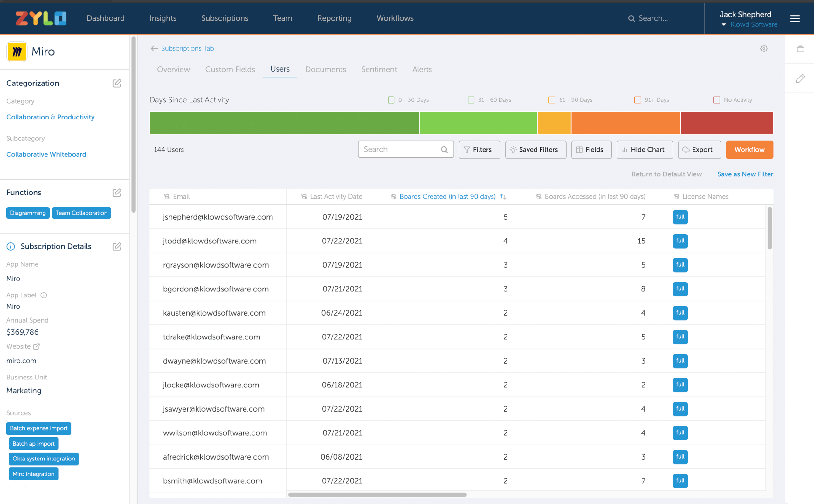Click Email column header icon
This screenshot has width=814, height=504.
click(167, 196)
